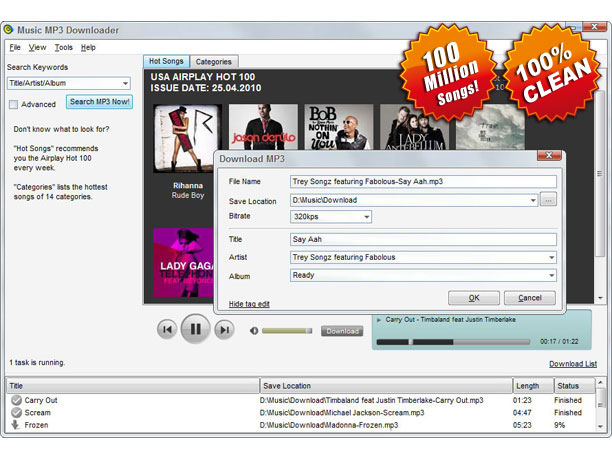Open the Title/Artist/Album search dropdown

coord(125,84)
